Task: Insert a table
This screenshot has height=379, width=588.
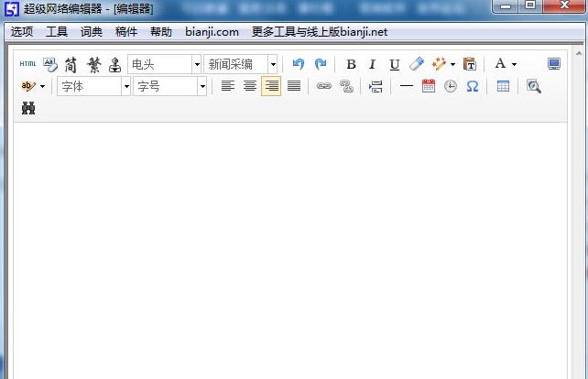Action: coord(503,86)
